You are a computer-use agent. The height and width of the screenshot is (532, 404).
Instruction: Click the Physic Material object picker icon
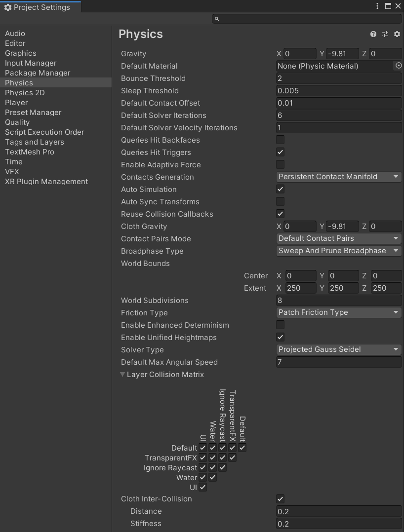[398, 66]
